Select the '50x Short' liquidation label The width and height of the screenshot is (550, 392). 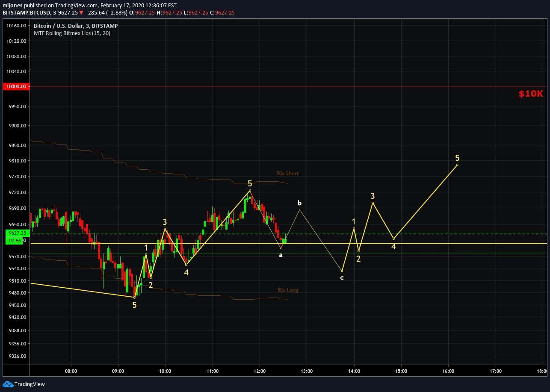coord(288,174)
